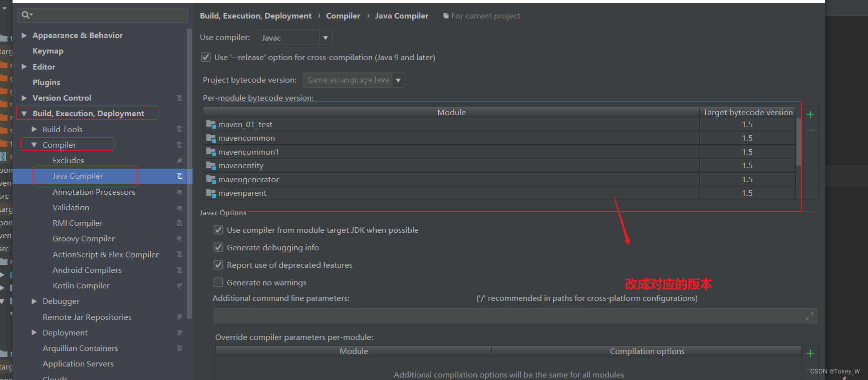Open the Keymap settings page
The image size is (868, 380).
(x=48, y=51)
